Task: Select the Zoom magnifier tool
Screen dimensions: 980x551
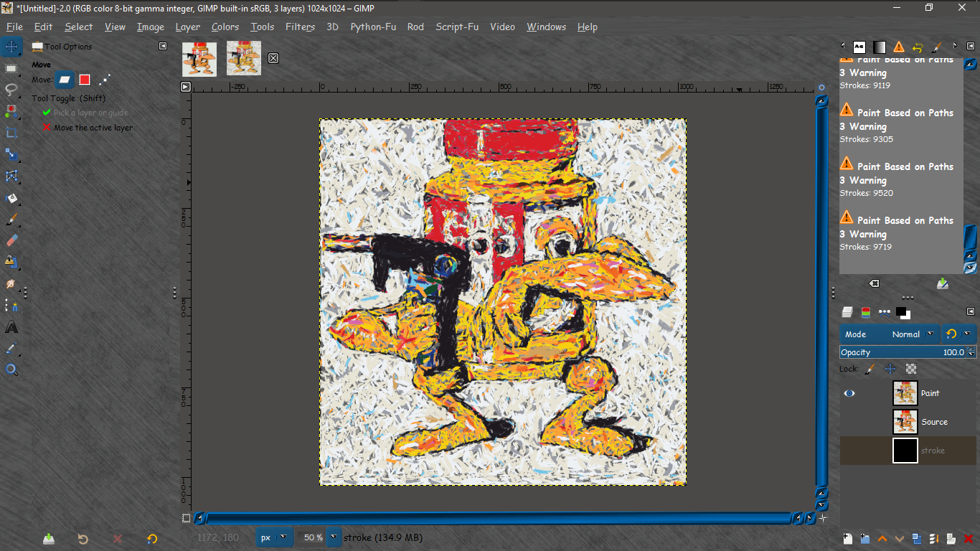Action: [11, 370]
